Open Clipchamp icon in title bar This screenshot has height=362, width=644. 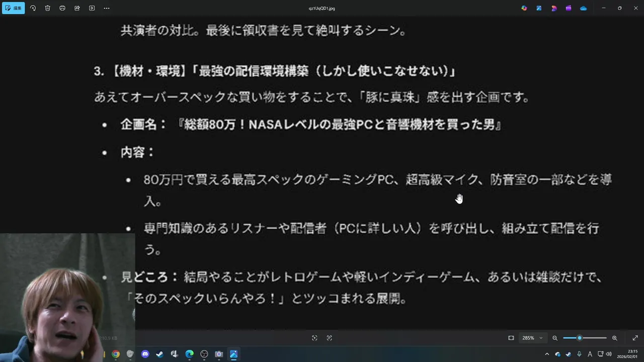(554, 8)
